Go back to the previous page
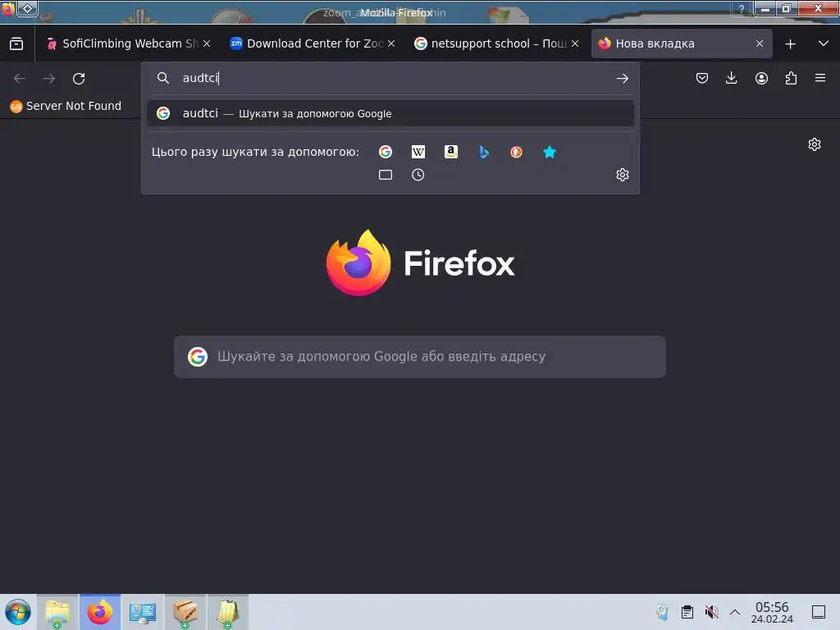Image resolution: width=840 pixels, height=630 pixels. pyautogui.click(x=20, y=79)
